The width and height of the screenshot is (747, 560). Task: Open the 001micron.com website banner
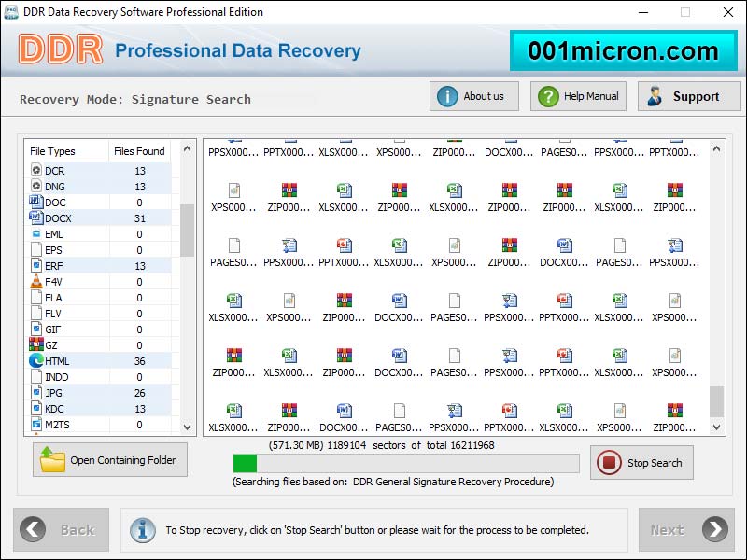pos(624,50)
